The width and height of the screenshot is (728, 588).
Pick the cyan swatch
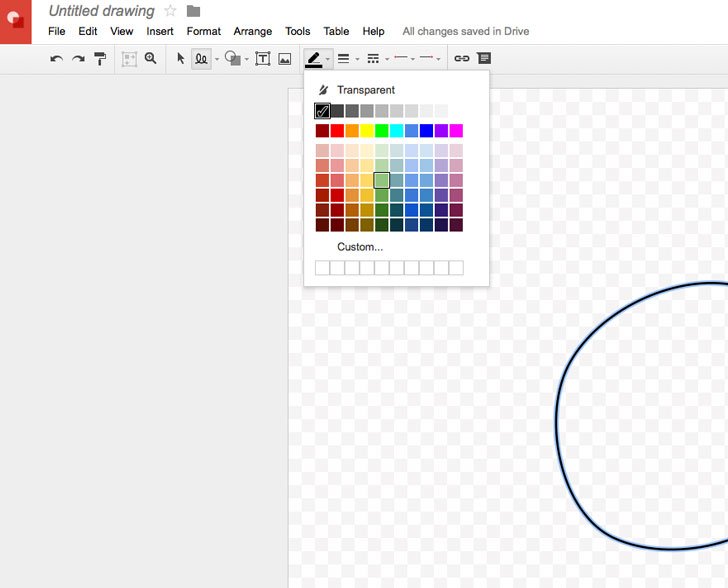pyautogui.click(x=396, y=131)
